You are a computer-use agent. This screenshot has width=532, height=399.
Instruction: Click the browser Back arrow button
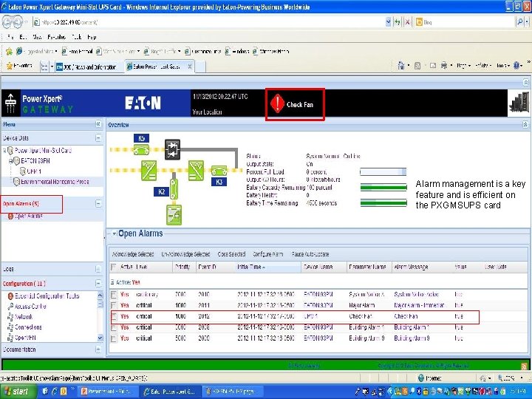coord(7,22)
